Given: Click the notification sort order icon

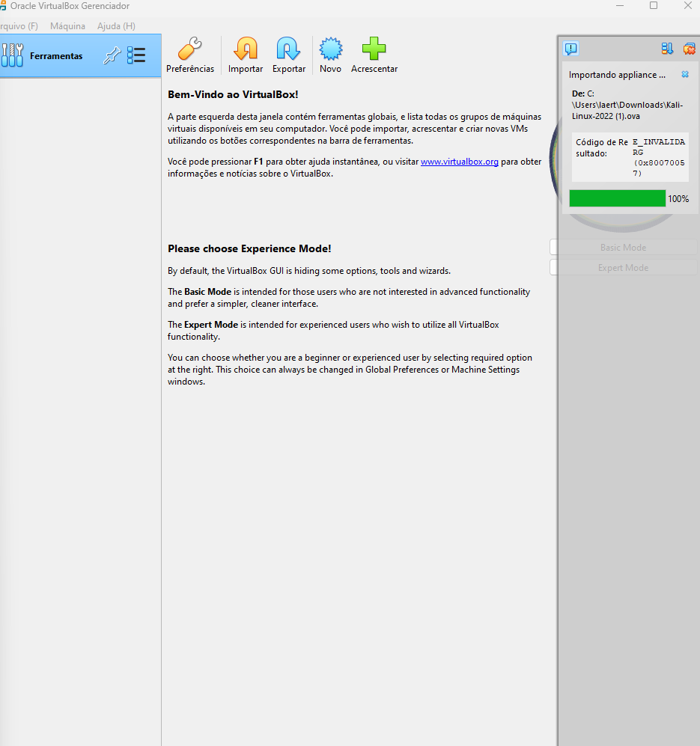Looking at the screenshot, I should pyautogui.click(x=667, y=49).
